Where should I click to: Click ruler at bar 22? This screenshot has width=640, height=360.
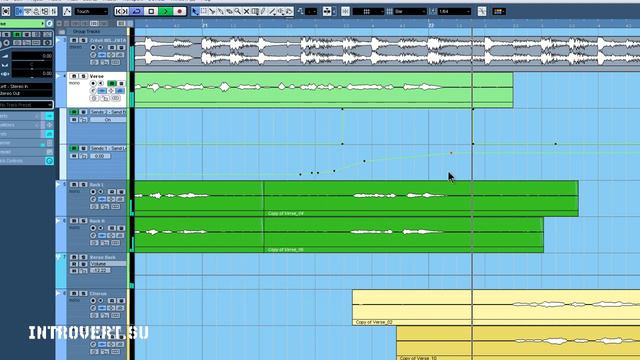point(431,25)
